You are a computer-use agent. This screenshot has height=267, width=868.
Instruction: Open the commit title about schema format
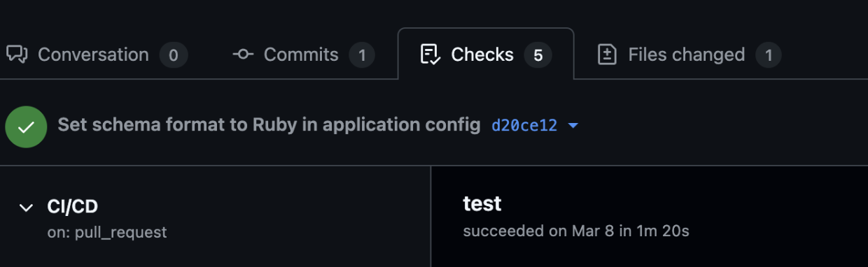click(269, 125)
